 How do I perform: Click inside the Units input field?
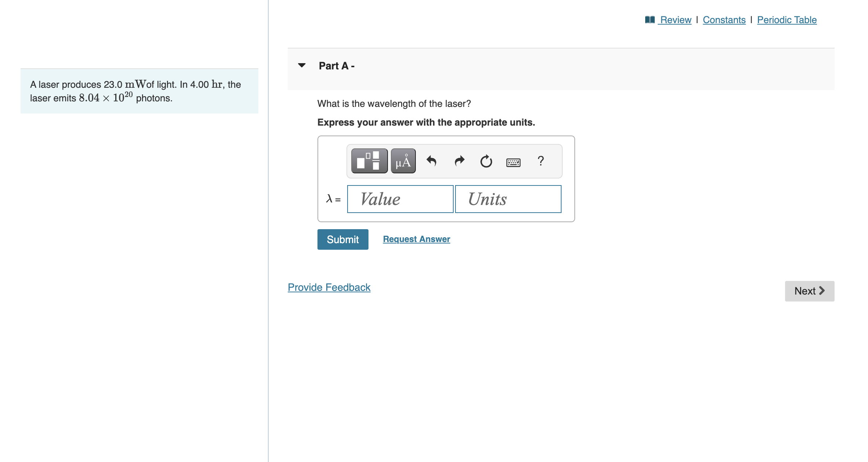tap(508, 199)
